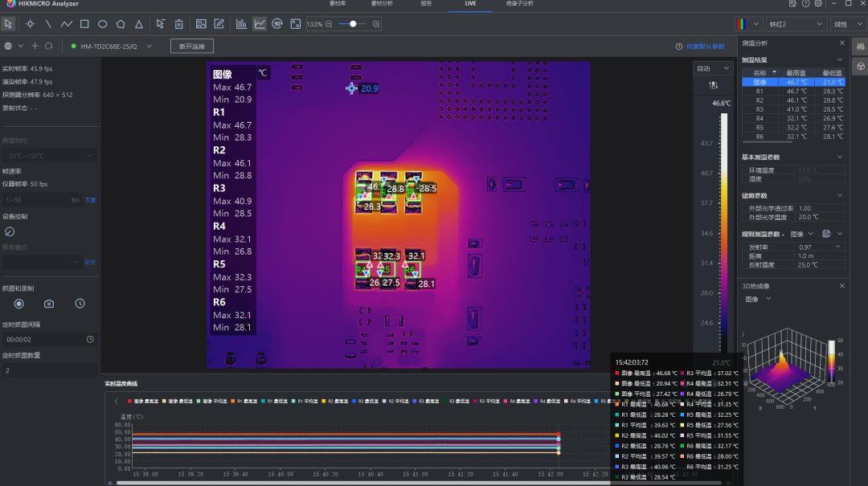Select the point measurement tool
868x486 pixels.
click(x=30, y=24)
